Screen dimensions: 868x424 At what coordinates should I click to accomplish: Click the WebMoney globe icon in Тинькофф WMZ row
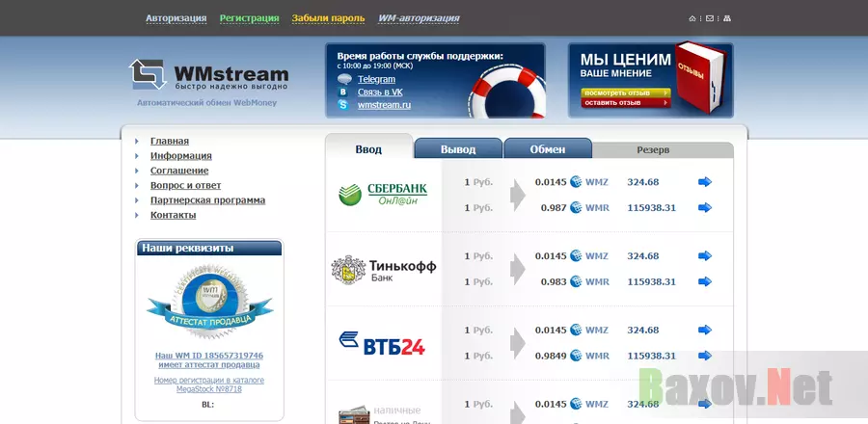tap(577, 256)
